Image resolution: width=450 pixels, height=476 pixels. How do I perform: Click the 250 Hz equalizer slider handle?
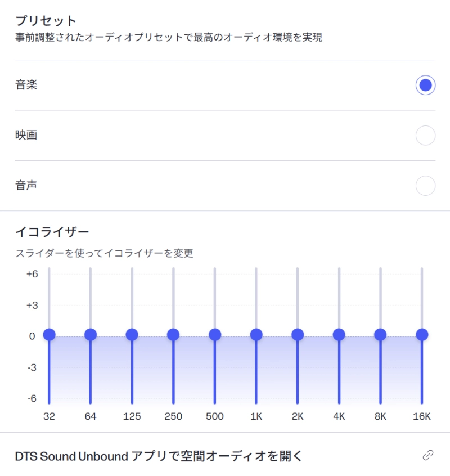(x=173, y=334)
